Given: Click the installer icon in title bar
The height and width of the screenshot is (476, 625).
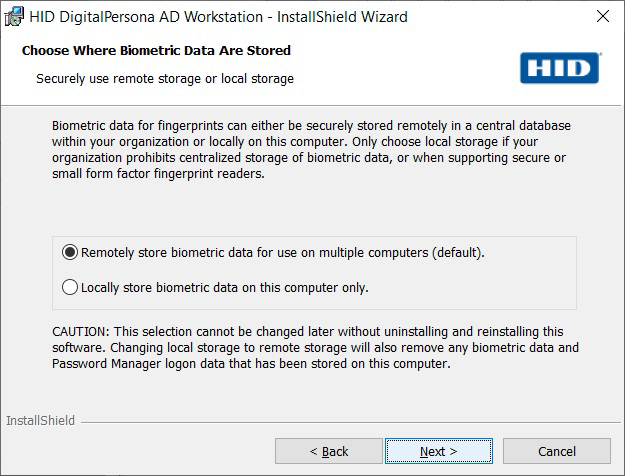Looking at the screenshot, I should point(15,17).
